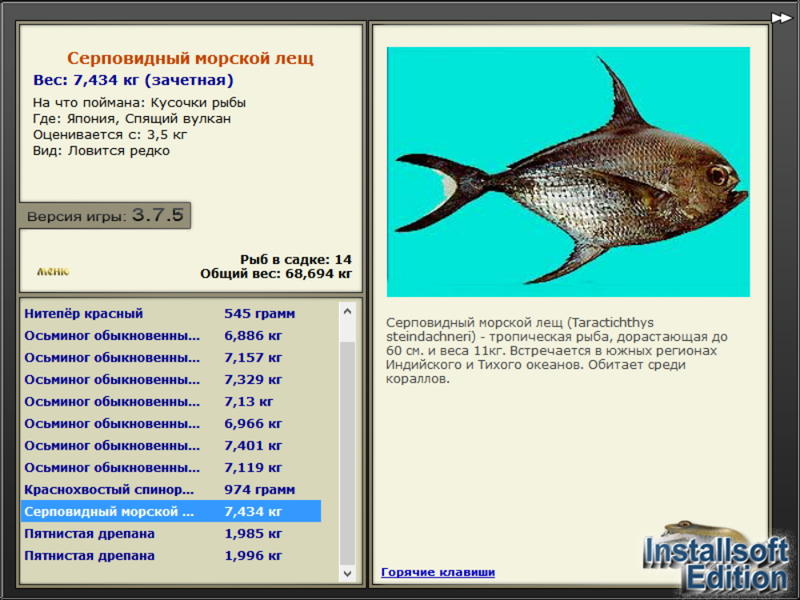Select the Осьминог row weighing 7,401 кг
This screenshot has height=600, width=800.
coord(171,445)
